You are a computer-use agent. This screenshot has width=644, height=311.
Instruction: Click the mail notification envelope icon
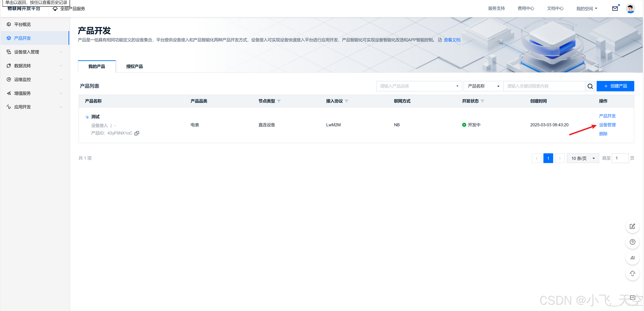pos(615,9)
